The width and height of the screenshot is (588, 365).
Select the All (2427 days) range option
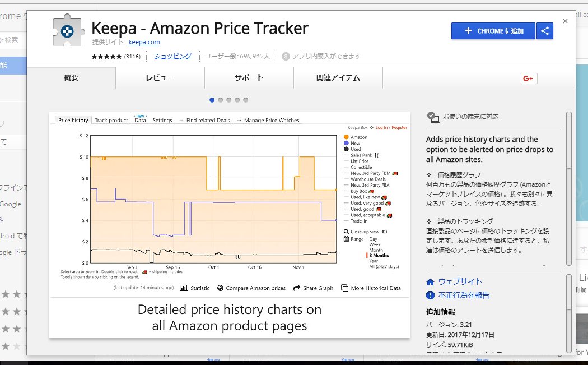click(384, 267)
